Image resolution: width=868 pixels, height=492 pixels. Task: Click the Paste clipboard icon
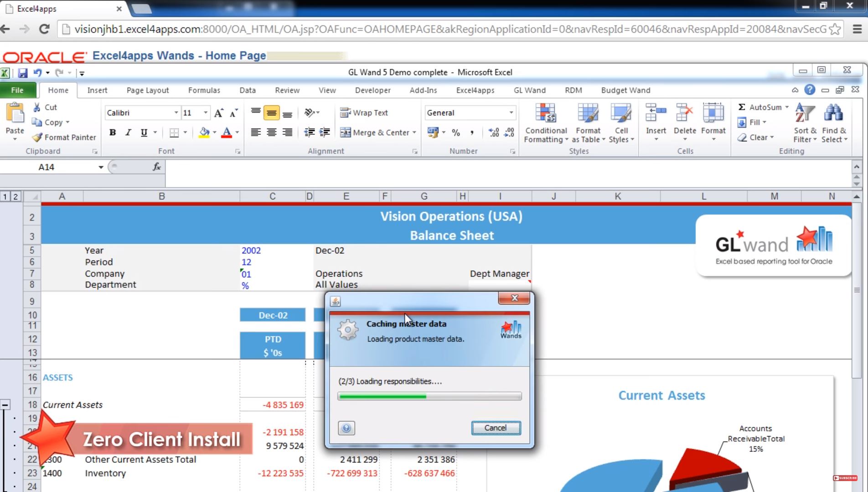pos(15,113)
